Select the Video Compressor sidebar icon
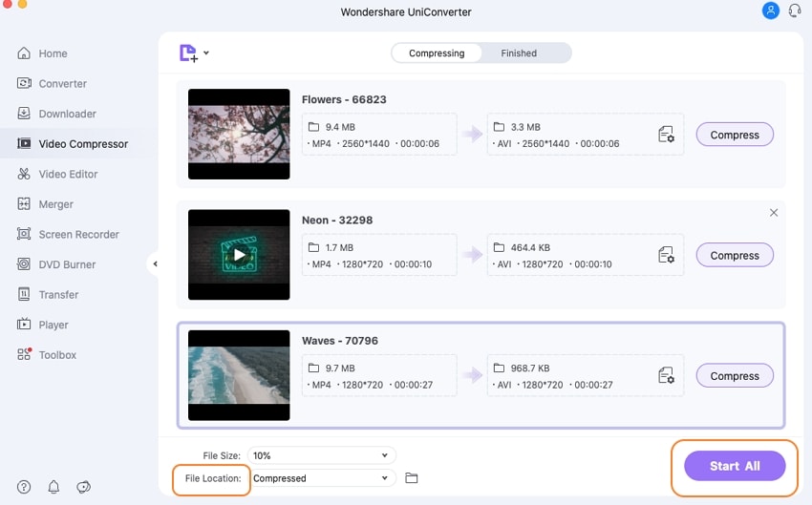 coord(24,143)
